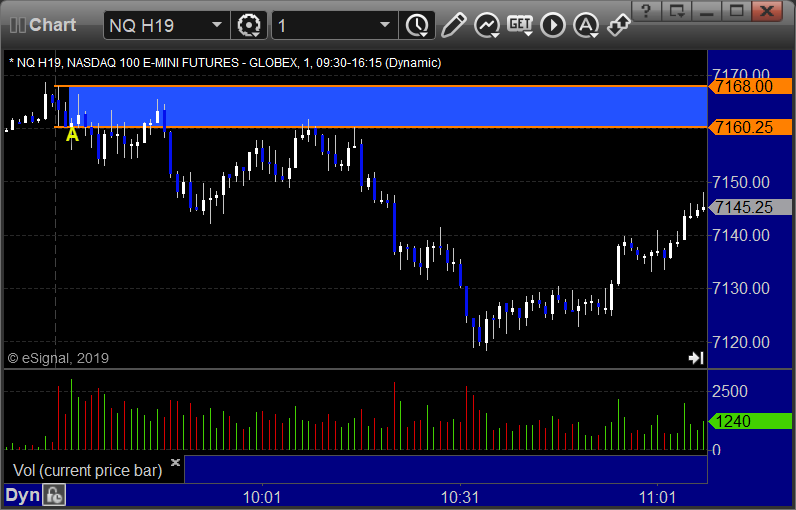Open the NQ H19 symbol dropdown

pyautogui.click(x=217, y=25)
